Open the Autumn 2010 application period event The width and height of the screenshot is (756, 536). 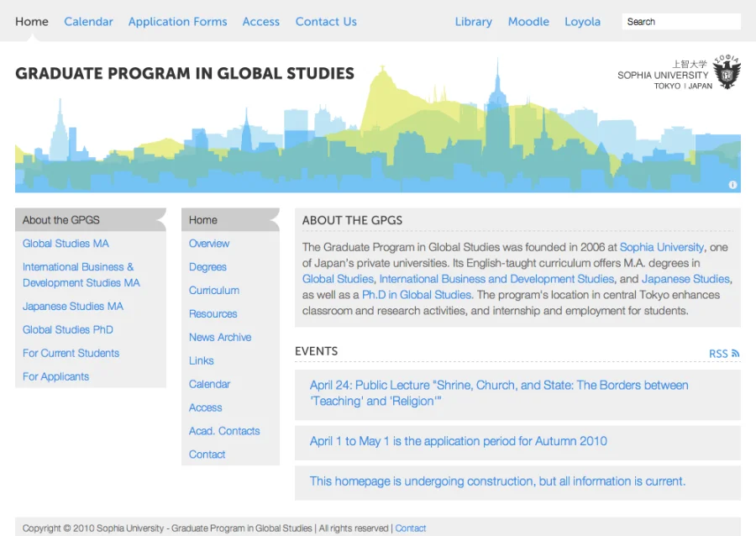pyautogui.click(x=458, y=441)
